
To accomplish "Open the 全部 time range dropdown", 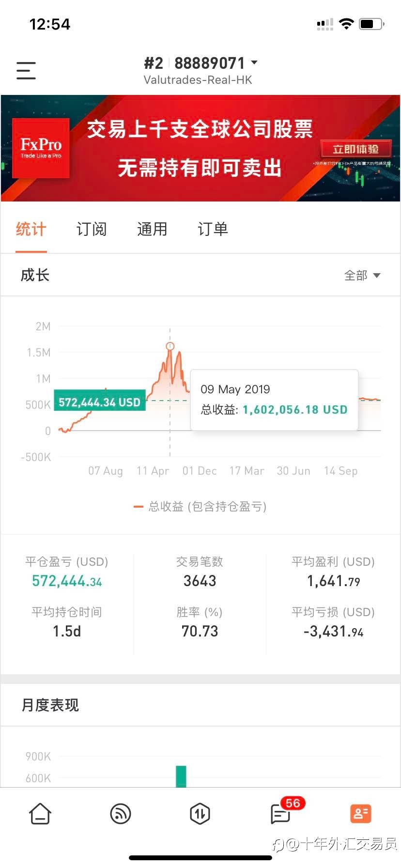I will (x=362, y=275).
